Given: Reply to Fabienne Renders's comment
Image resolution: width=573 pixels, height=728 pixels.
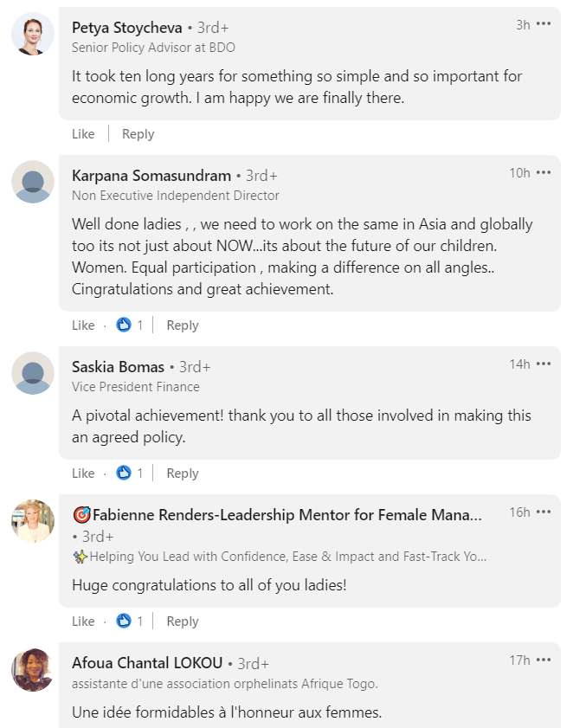Looking at the screenshot, I should tap(183, 622).
